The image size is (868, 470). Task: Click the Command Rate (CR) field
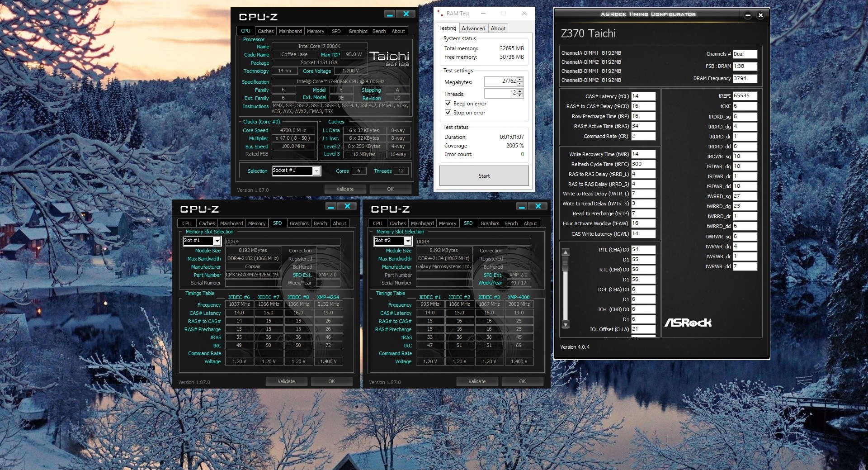tap(643, 136)
